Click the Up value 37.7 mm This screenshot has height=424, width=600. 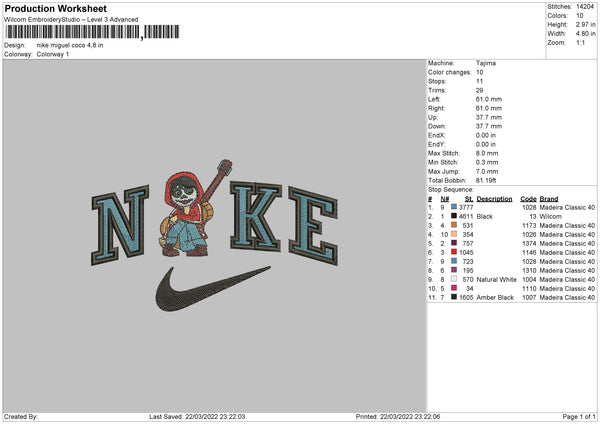click(489, 117)
